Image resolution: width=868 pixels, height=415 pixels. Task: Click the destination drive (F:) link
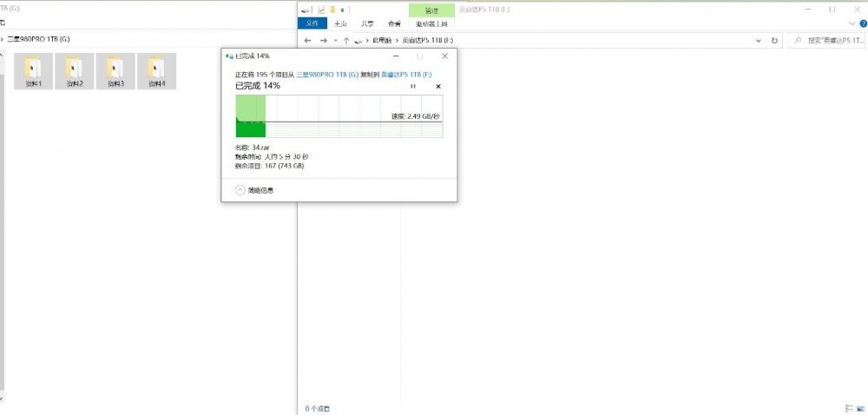pos(406,74)
